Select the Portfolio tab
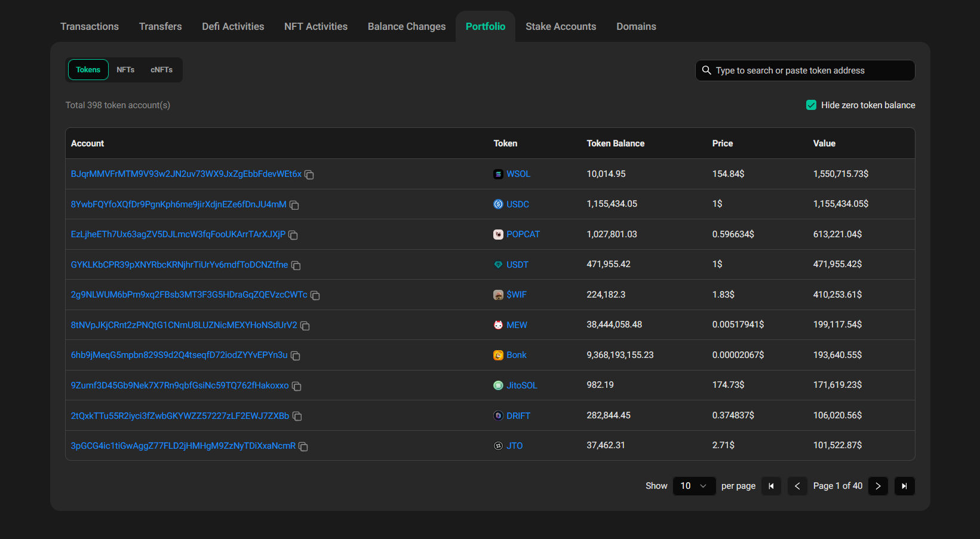 coord(486,26)
